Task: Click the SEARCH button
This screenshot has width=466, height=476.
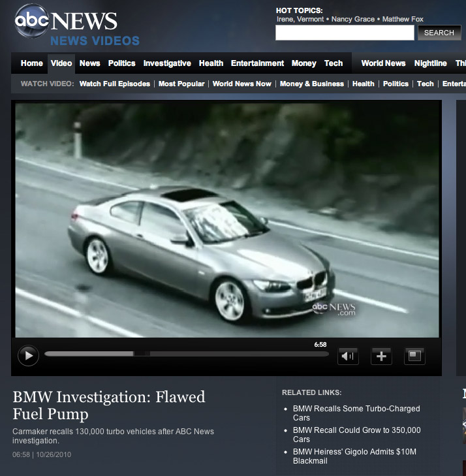Action: point(439,33)
